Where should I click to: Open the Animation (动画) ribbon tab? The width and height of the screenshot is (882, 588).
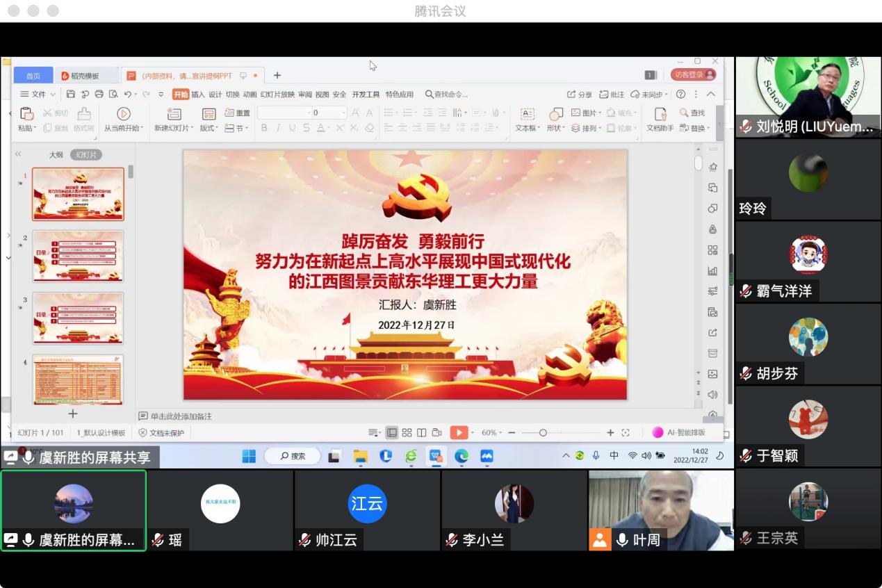coord(250,95)
